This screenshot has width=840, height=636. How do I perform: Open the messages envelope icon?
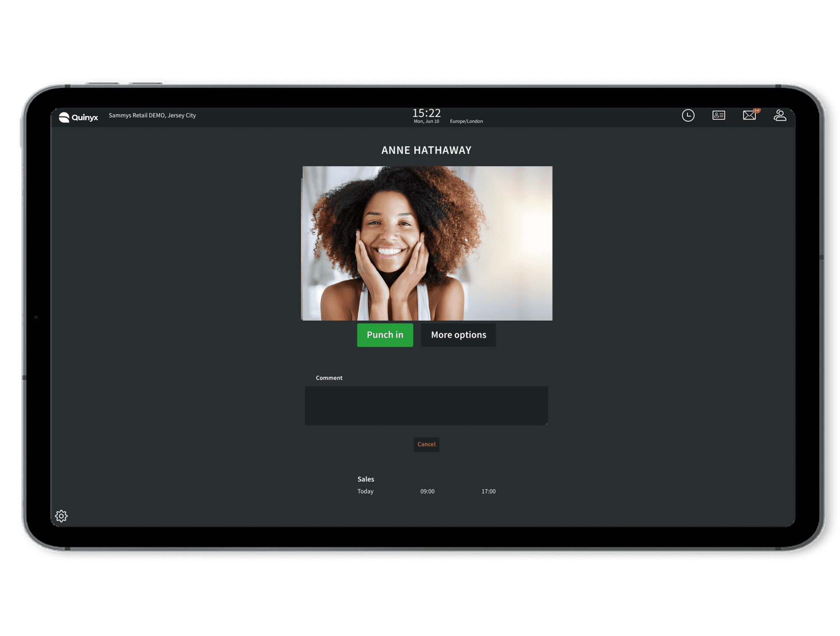(x=749, y=116)
